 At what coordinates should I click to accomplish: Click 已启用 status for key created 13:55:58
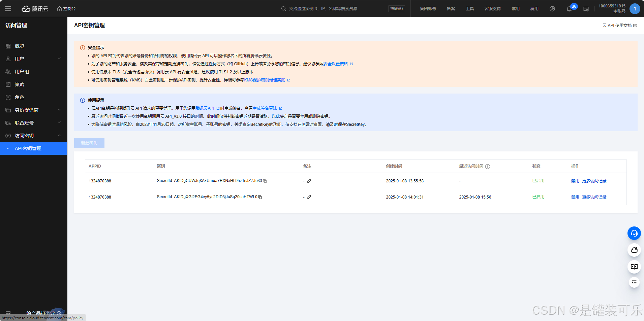coord(538,181)
